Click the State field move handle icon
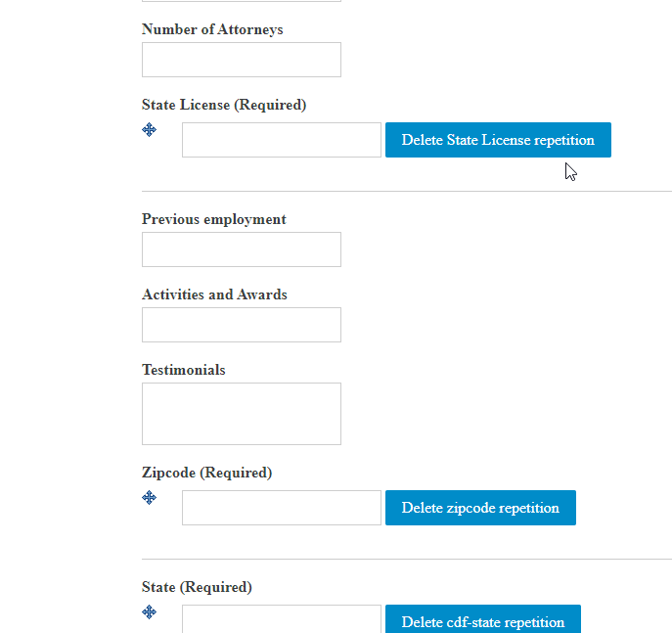Screen dimensions: 672x633 pyautogui.click(x=149, y=612)
